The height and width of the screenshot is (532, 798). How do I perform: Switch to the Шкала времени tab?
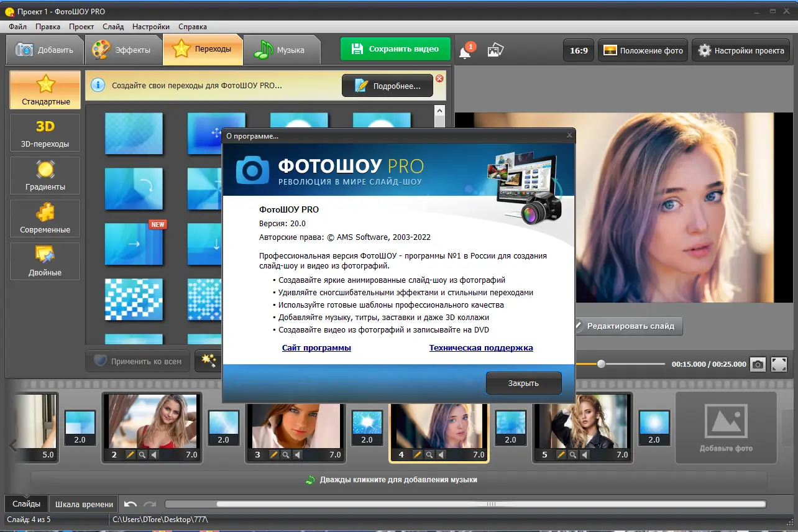pyautogui.click(x=85, y=504)
